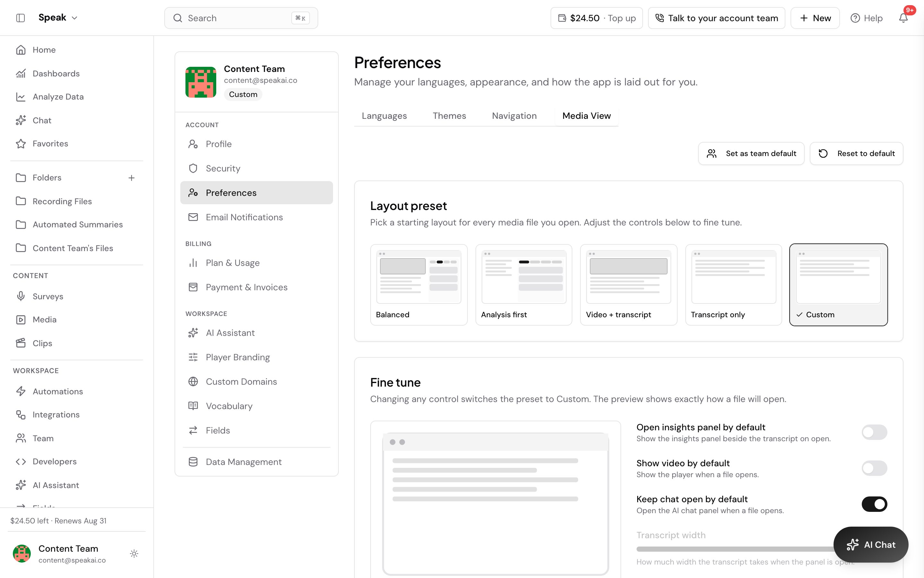The height and width of the screenshot is (578, 924).
Task: Switch to the Navigation tab
Action: coord(514,116)
